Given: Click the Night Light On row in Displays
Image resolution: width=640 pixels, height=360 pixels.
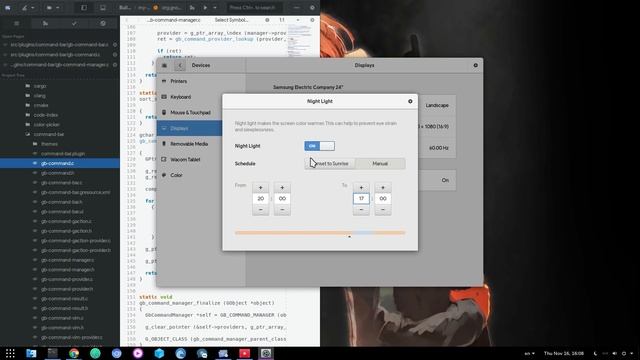Looking at the screenshot, I should coord(437,180).
